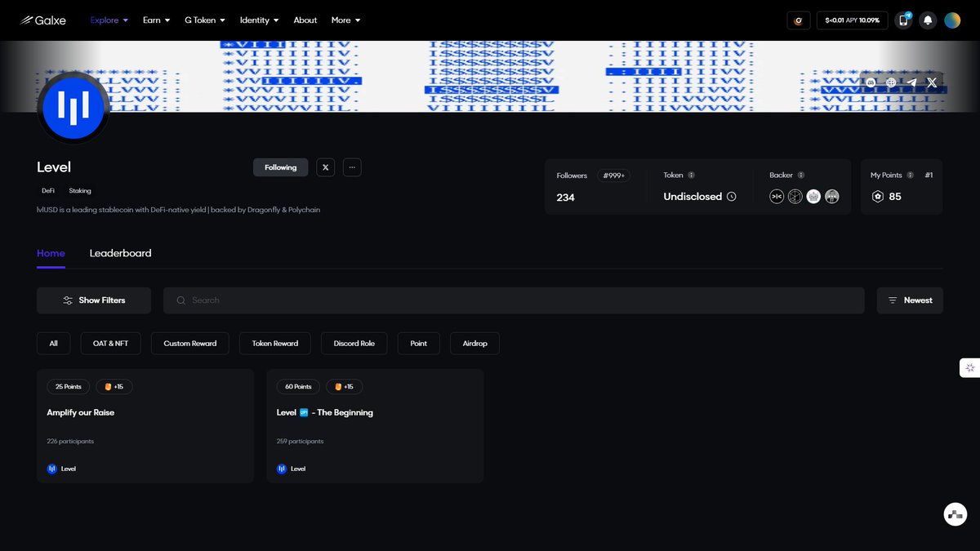Go to the About page
Image resolution: width=980 pixels, height=551 pixels.
click(x=305, y=20)
